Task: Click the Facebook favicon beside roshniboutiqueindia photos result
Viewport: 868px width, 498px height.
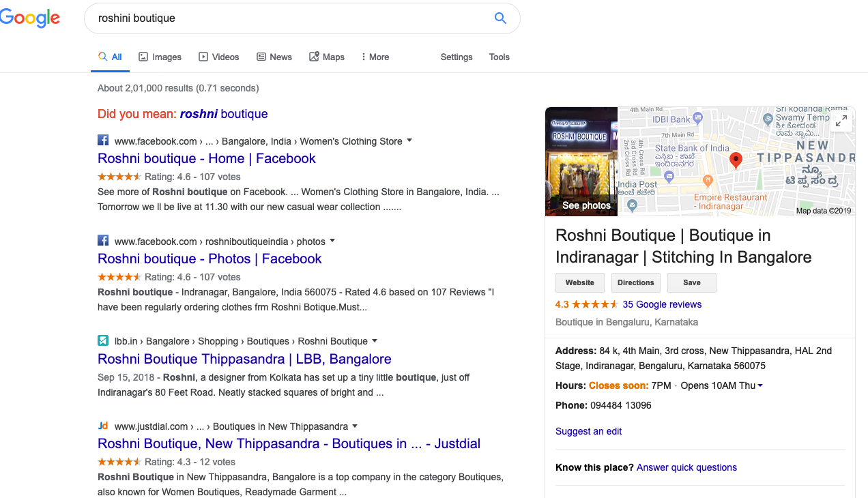Action: tap(103, 241)
